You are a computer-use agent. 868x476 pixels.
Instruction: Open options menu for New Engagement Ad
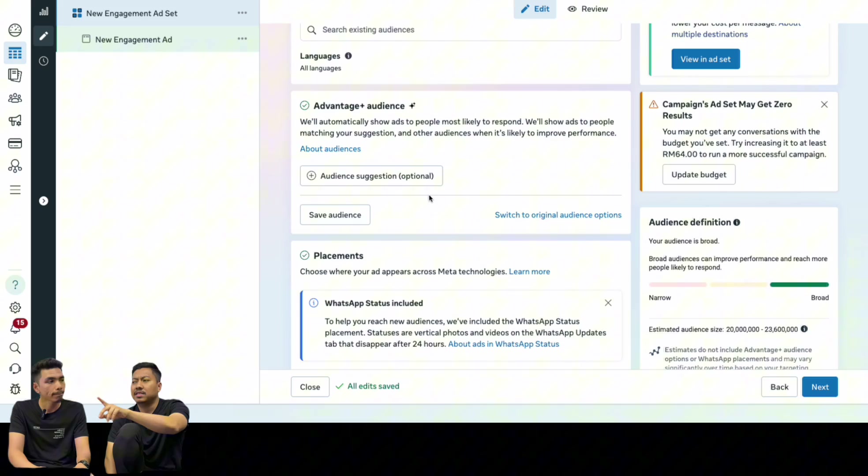[242, 39]
